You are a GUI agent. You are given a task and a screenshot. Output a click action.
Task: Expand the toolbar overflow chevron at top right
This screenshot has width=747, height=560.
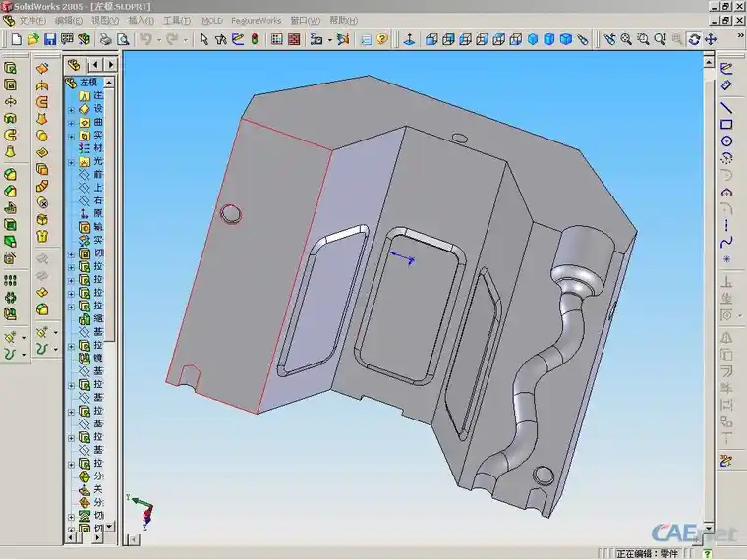coord(741,35)
